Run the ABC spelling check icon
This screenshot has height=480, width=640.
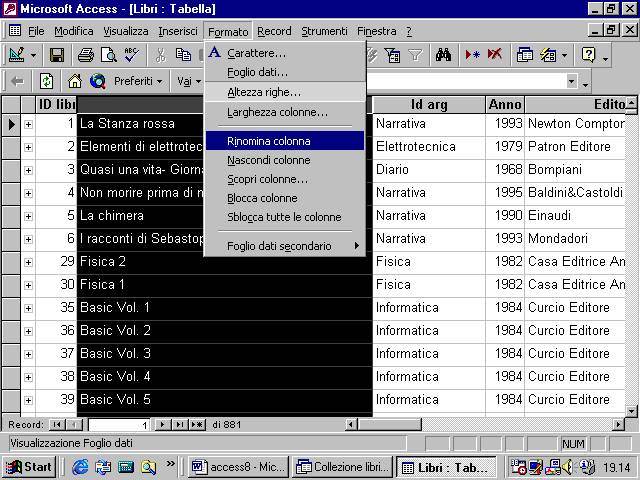[x=131, y=55]
